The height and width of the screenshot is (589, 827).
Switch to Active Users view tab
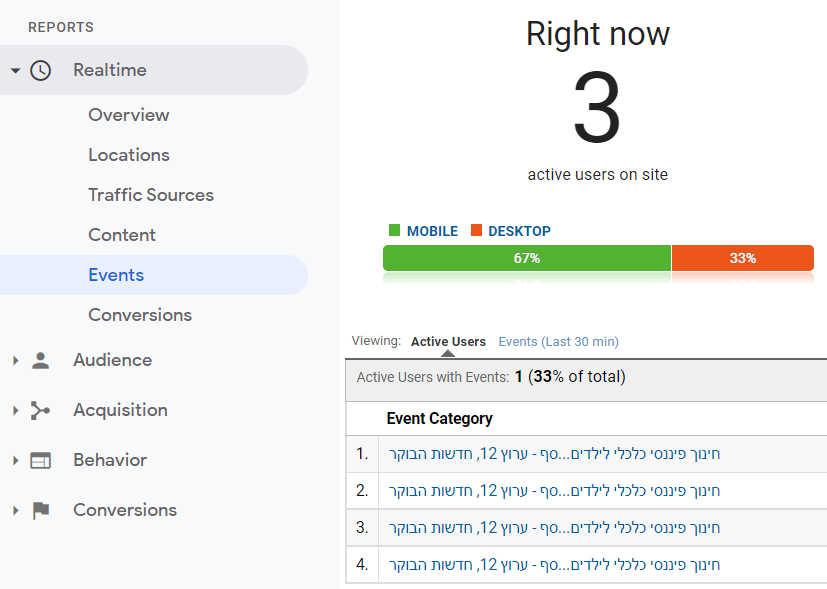click(448, 342)
